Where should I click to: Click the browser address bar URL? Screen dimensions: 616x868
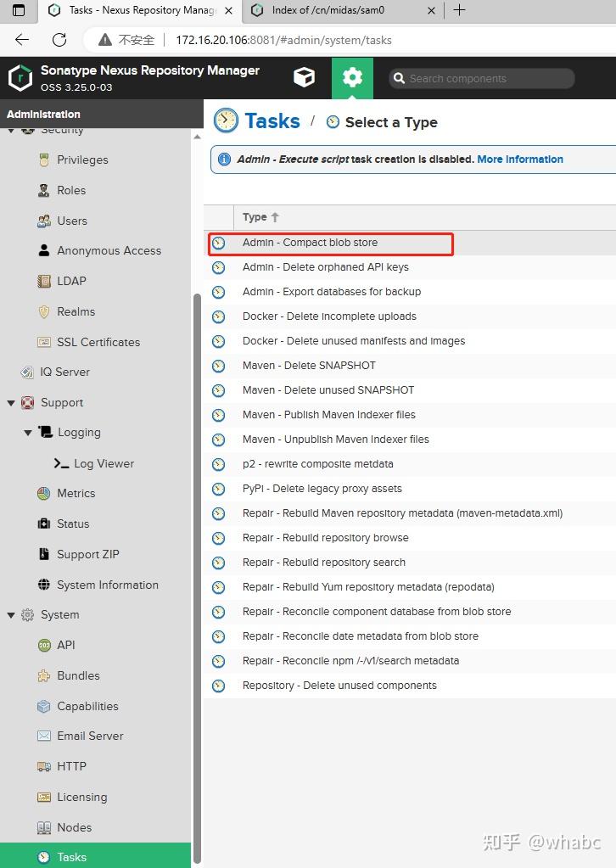click(x=283, y=40)
